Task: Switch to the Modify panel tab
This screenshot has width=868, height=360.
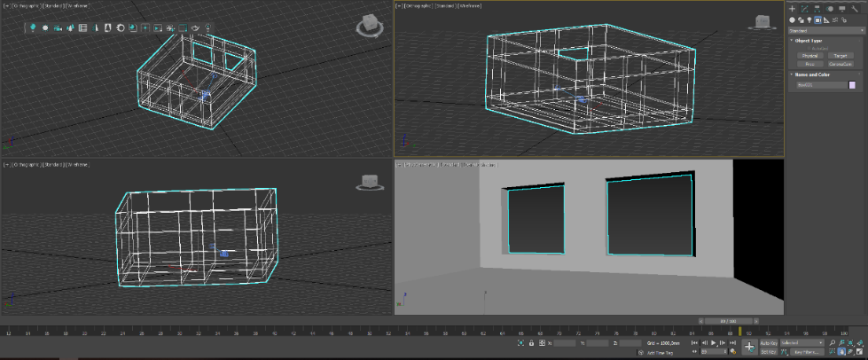Action: 804,9
